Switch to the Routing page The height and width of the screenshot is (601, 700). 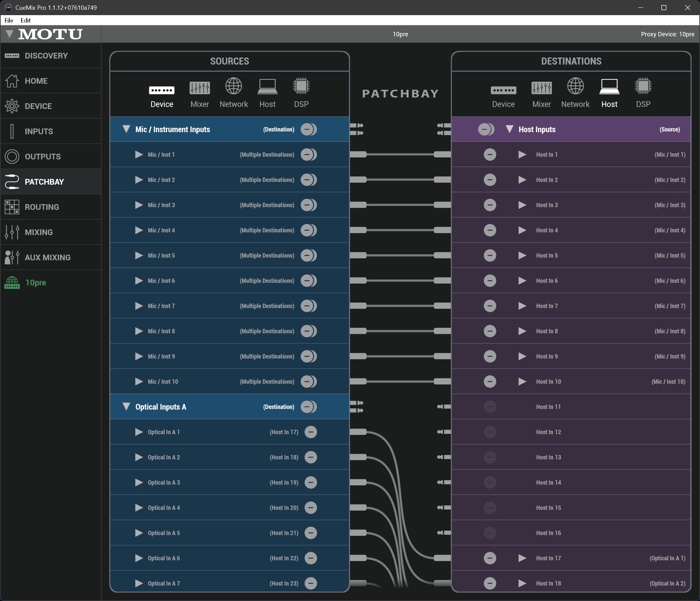(x=51, y=207)
